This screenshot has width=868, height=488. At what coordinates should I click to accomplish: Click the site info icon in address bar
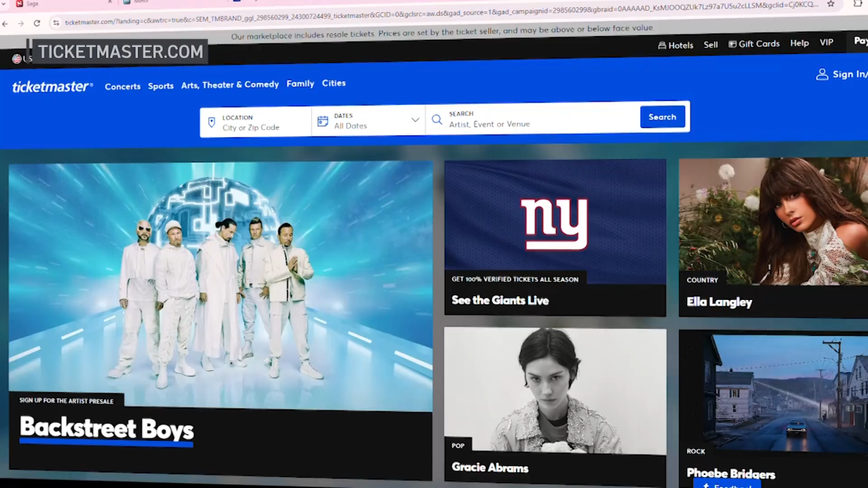coord(56,23)
